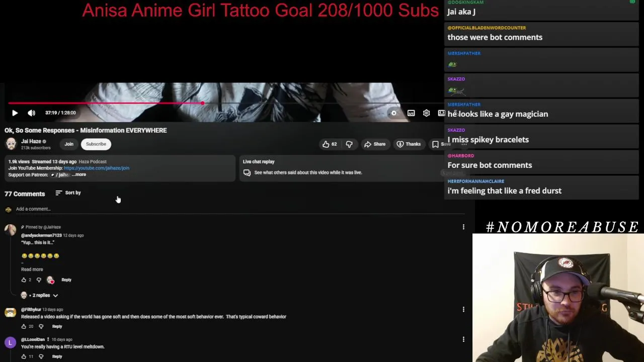Send a Thanks to the creator
Viewport: 644px width, 362px height.
coord(409,144)
